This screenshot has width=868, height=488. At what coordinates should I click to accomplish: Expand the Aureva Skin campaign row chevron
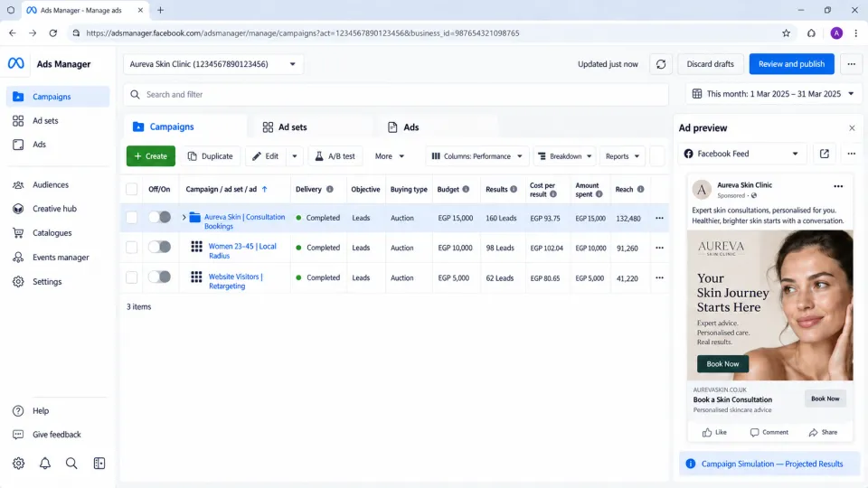184,218
